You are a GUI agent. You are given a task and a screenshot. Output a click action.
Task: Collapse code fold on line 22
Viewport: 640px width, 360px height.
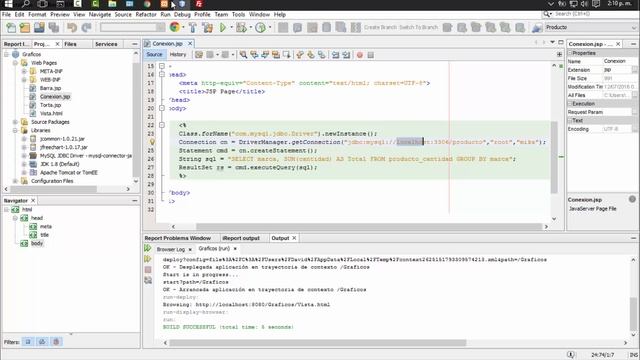click(x=162, y=125)
